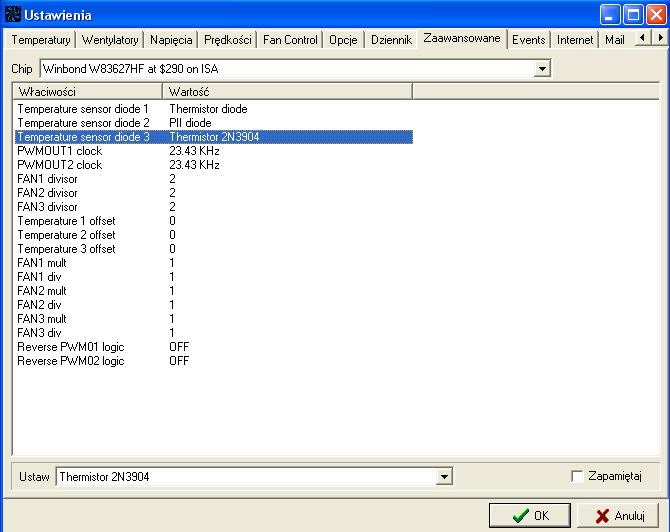
Task: Select the FAN2 div row
Action: [x=214, y=305]
